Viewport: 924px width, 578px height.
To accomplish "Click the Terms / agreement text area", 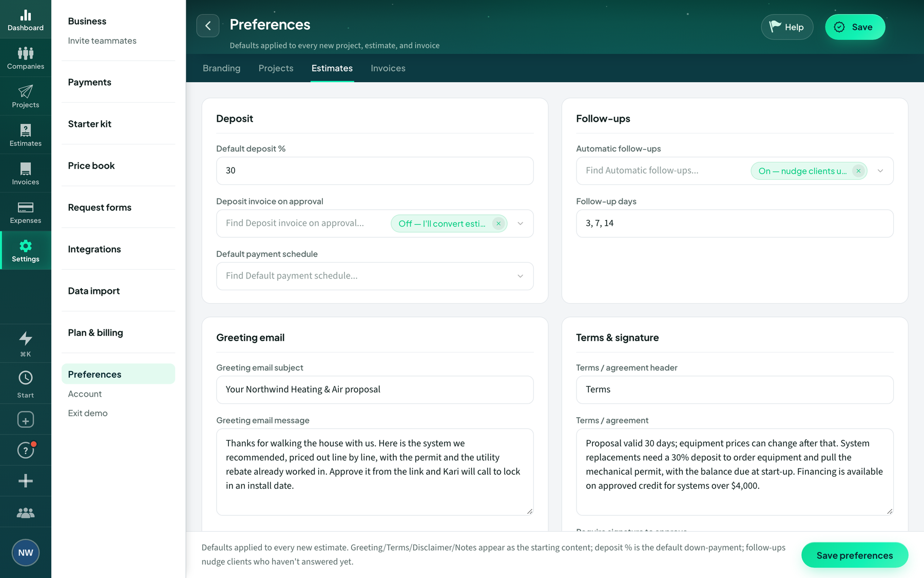I will pyautogui.click(x=735, y=472).
